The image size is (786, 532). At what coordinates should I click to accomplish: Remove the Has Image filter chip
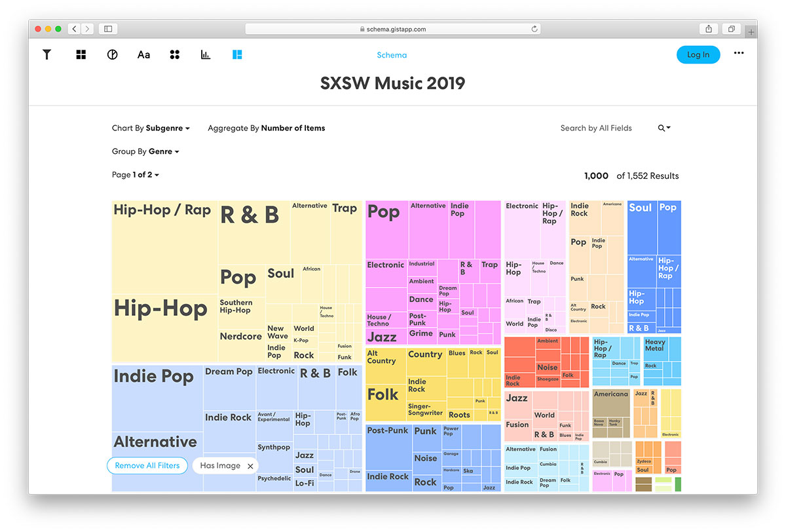250,466
